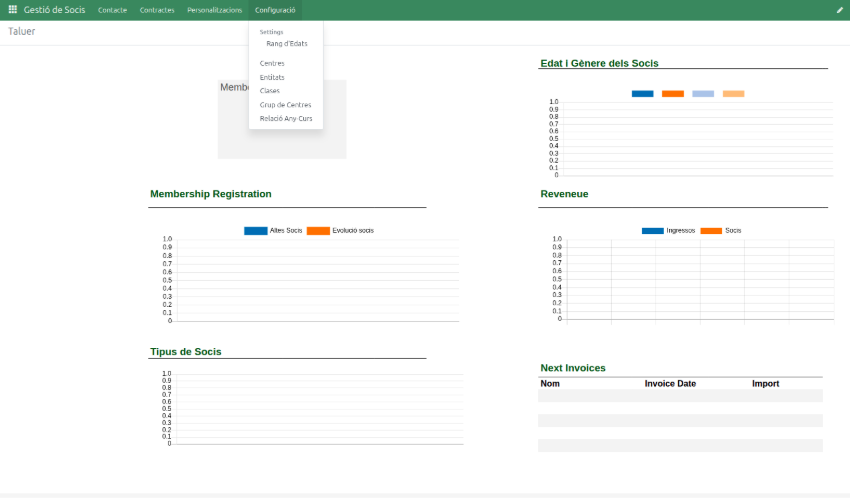Click dark blue swatch in Edat i Gènere legend
Viewport: 850px width, 498px height.
pyautogui.click(x=642, y=94)
